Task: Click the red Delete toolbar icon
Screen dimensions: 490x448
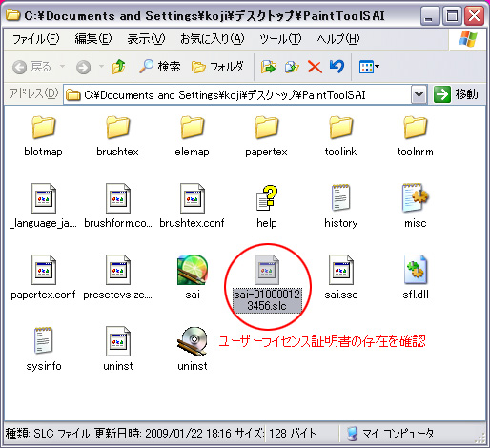Action: 315,67
